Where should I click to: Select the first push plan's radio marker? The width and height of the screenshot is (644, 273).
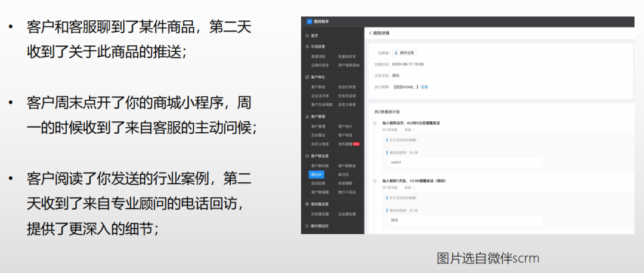click(374, 123)
